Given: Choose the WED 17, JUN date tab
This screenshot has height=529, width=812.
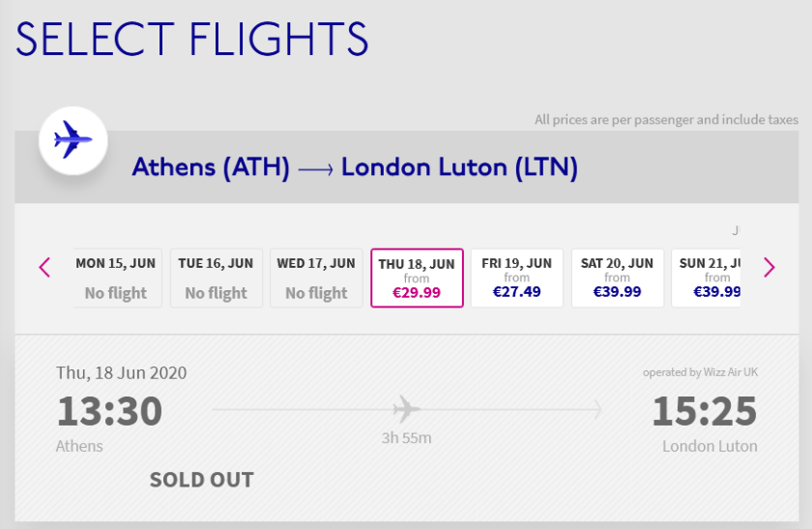Looking at the screenshot, I should (316, 278).
